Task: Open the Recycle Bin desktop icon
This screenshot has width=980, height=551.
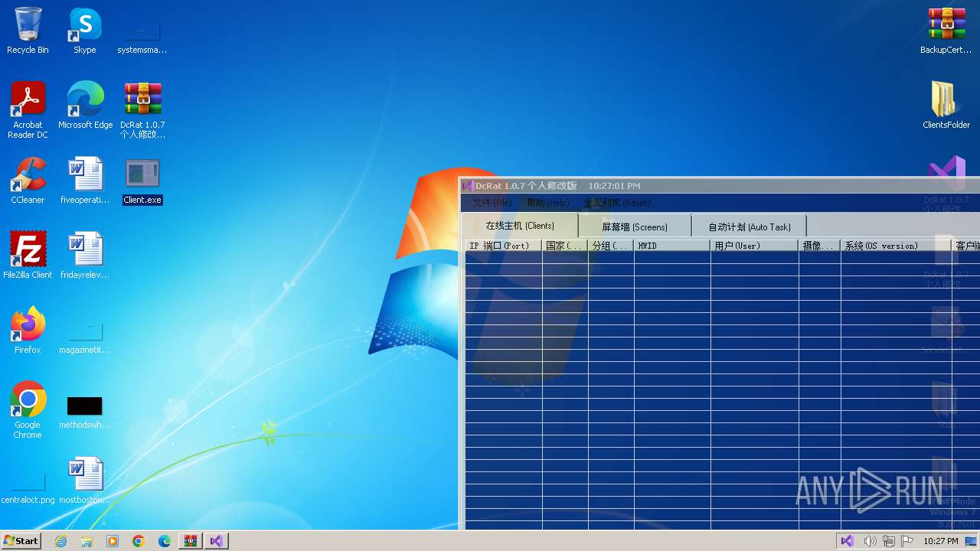Action: tap(28, 31)
